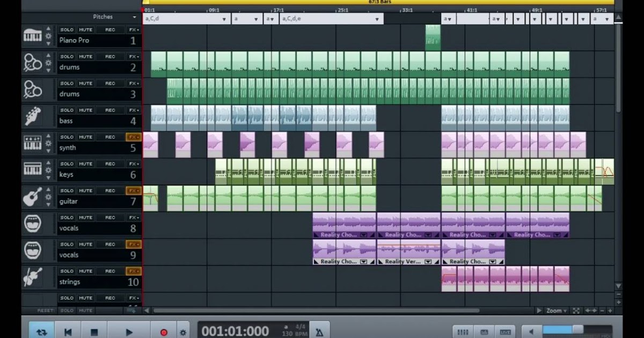This screenshot has height=338, width=644.
Task: Select the next instrument arrow on Piano Pro
Action: pos(48,45)
